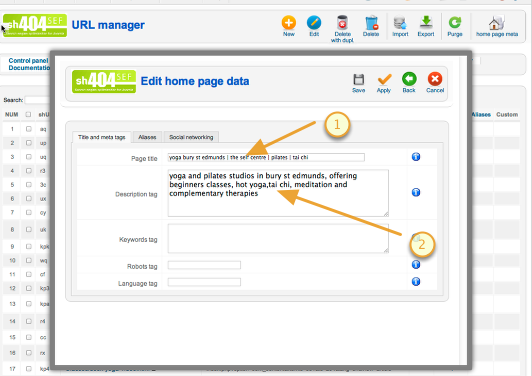Click the Keywords tag textarea resize handle
The image size is (532, 376).
tap(386, 250)
